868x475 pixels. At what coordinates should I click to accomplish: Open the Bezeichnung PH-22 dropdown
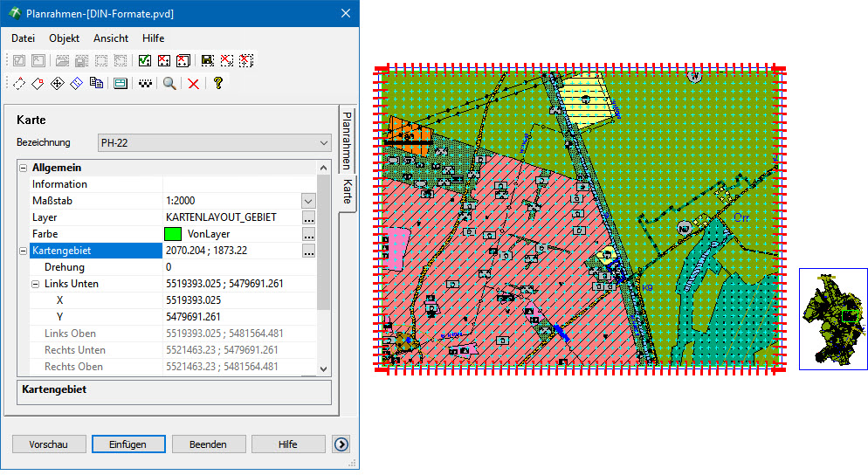[x=214, y=142]
